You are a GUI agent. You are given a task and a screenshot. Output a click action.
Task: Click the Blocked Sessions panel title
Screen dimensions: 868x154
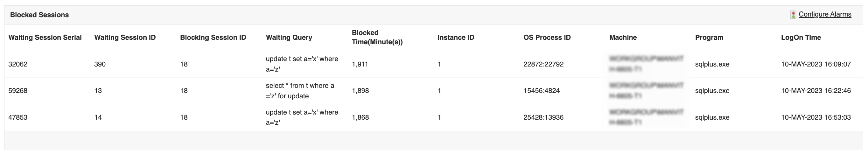tap(39, 15)
